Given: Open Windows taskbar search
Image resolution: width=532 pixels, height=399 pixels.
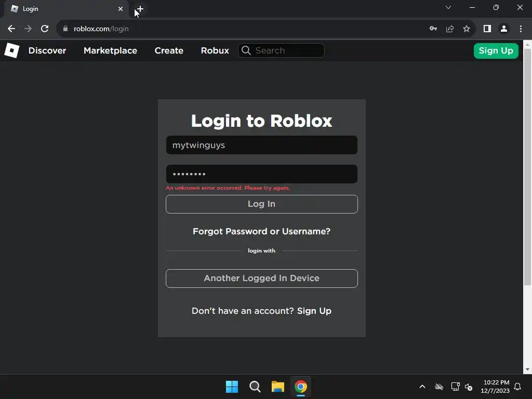Looking at the screenshot, I should click(255, 387).
